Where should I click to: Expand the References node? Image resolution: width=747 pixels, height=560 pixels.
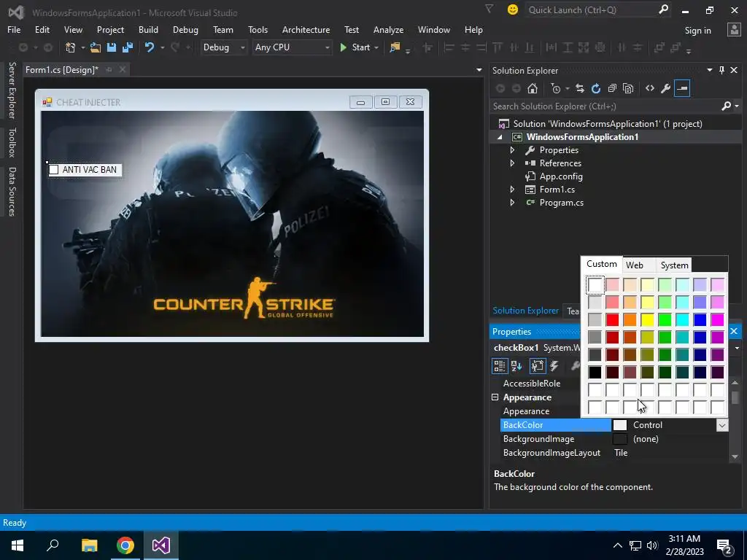click(x=512, y=163)
